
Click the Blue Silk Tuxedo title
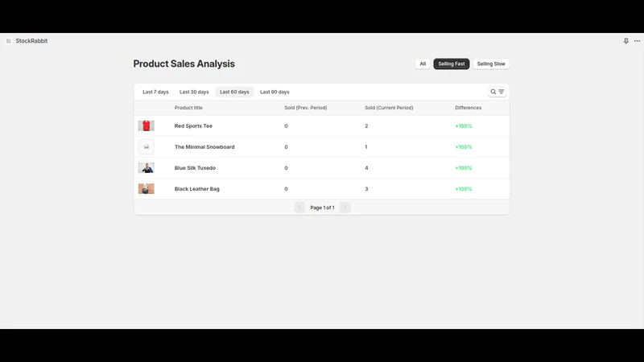[x=195, y=168]
